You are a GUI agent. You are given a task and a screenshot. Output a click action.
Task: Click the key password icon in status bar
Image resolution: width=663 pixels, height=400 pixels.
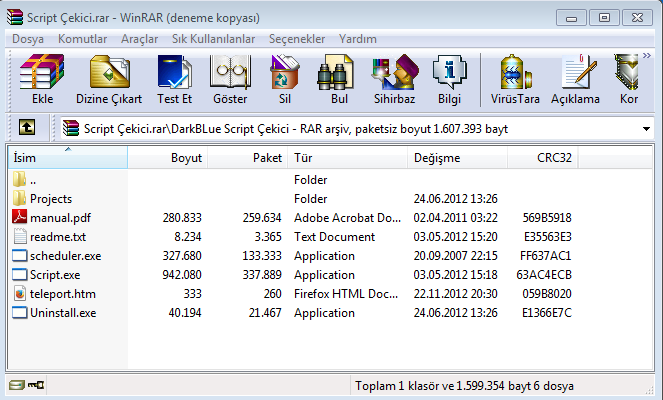click(36, 385)
